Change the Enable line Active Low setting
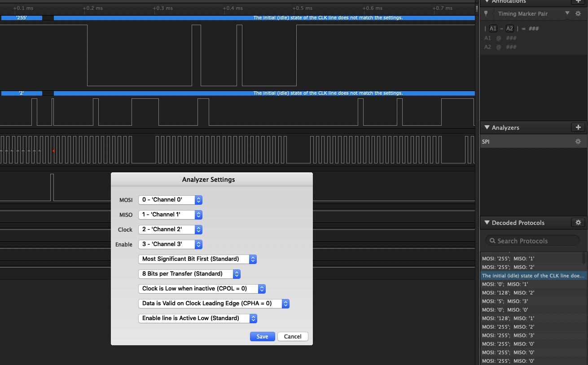Image resolution: width=588 pixels, height=365 pixels. [197, 318]
